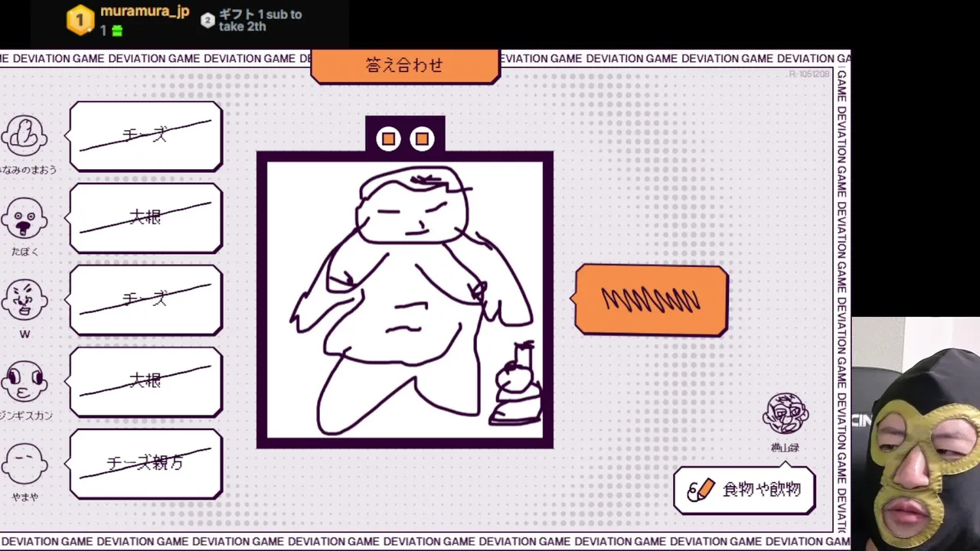Click the rank 2 badge beside the gift sub text
Image resolution: width=980 pixels, height=551 pixels.
point(207,21)
